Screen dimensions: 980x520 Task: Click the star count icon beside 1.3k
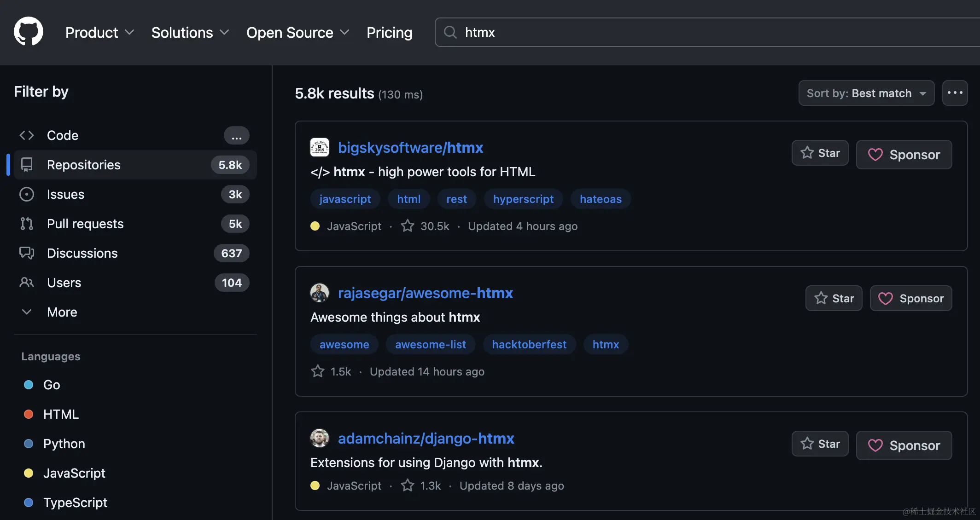(x=407, y=485)
